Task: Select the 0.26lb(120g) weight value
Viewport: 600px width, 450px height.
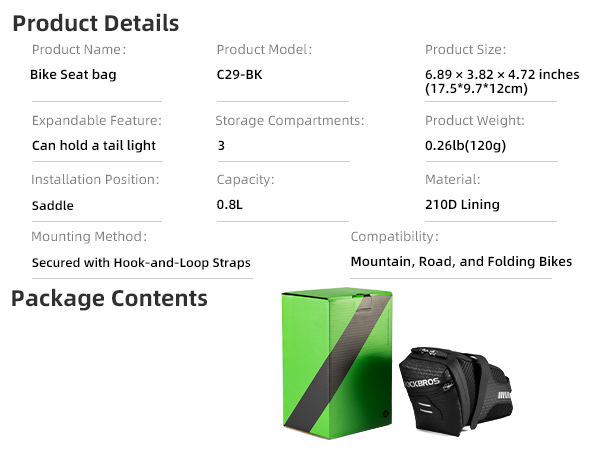Action: coord(467,145)
